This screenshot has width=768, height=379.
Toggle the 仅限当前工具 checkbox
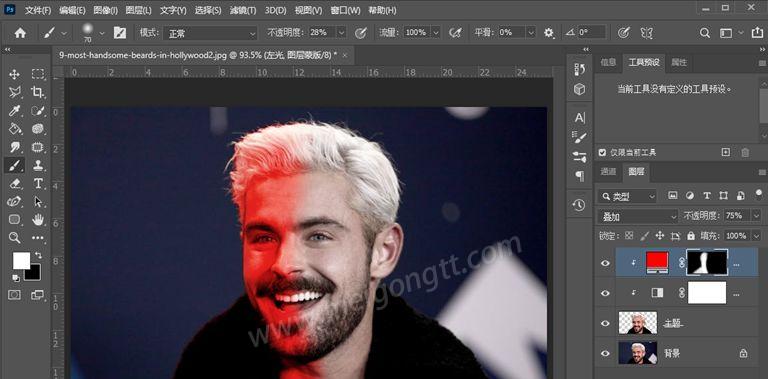point(602,153)
